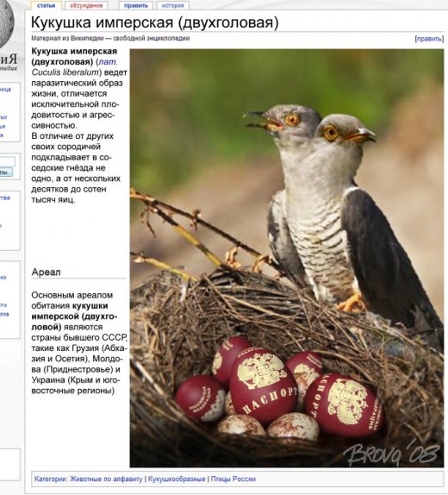Switch to the обсуждение tab
The width and height of the screenshot is (448, 495).
click(86, 5)
